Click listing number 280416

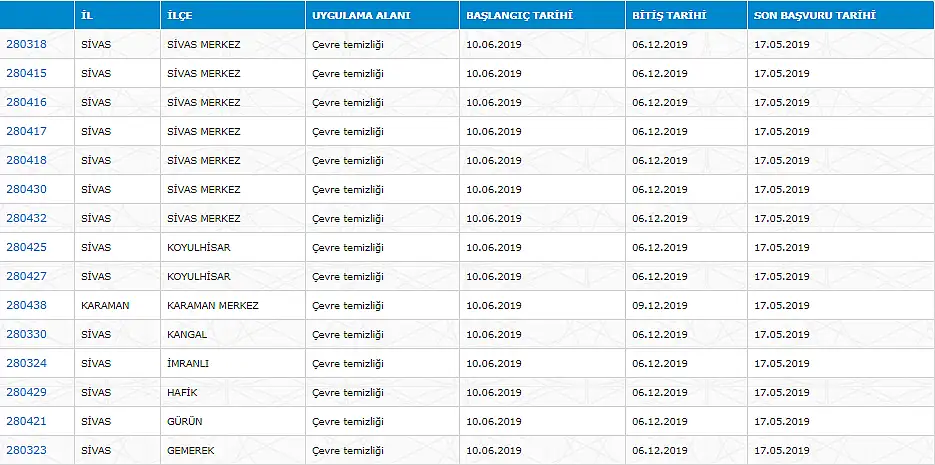[26, 102]
